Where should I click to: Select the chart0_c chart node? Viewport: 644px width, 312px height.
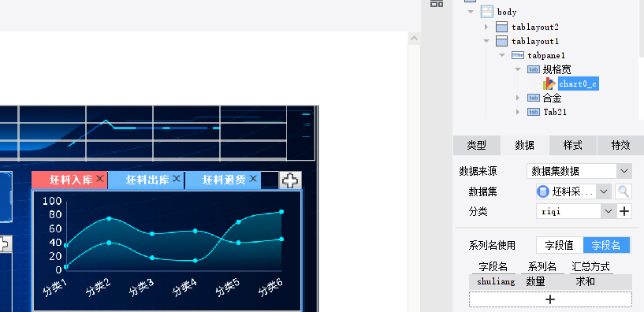[578, 84]
